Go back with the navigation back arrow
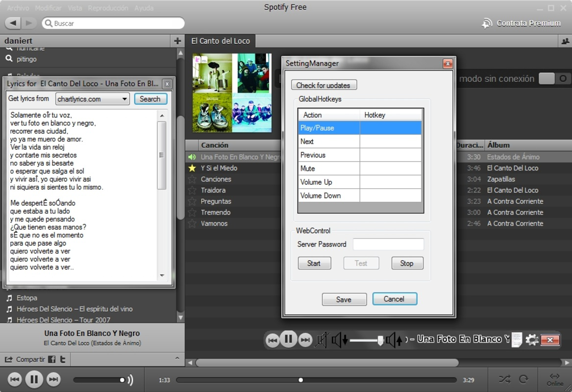Image resolution: width=572 pixels, height=392 pixels. click(13, 23)
